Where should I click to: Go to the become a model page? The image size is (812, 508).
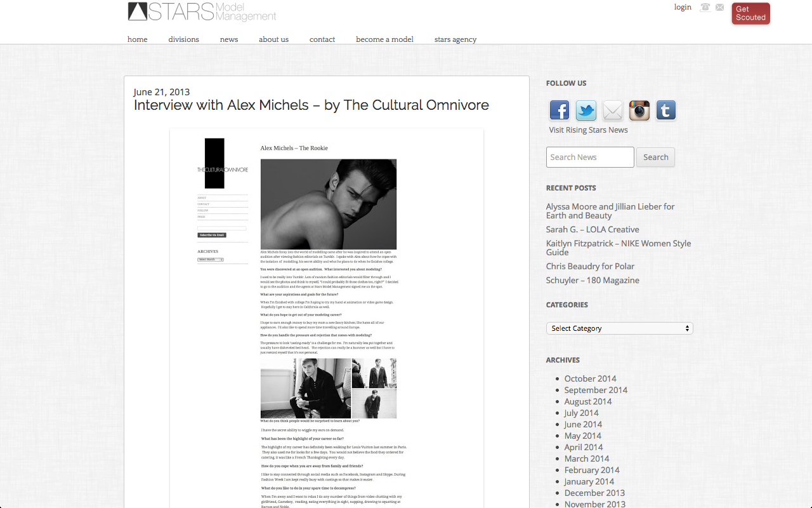[x=384, y=39]
